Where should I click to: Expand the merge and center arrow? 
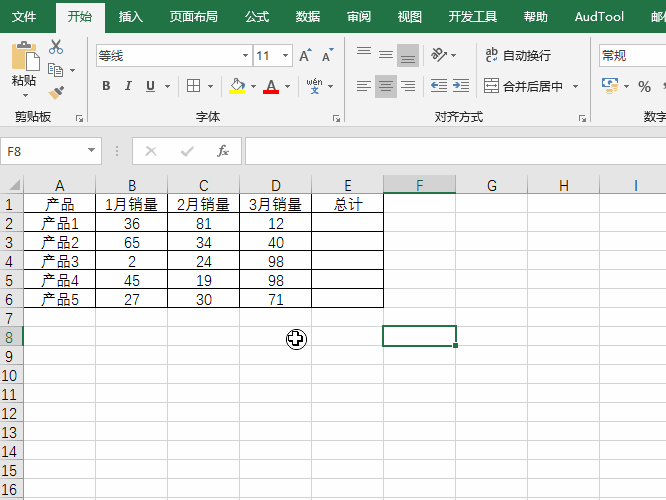click(576, 87)
